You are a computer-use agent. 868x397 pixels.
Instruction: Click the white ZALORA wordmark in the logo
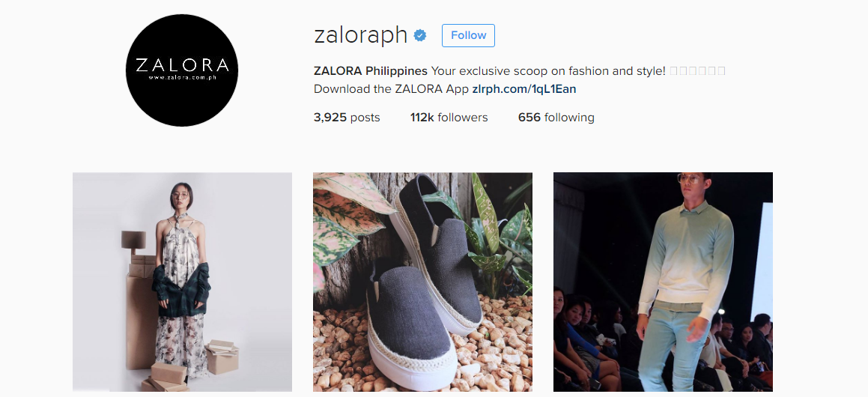[x=182, y=65]
